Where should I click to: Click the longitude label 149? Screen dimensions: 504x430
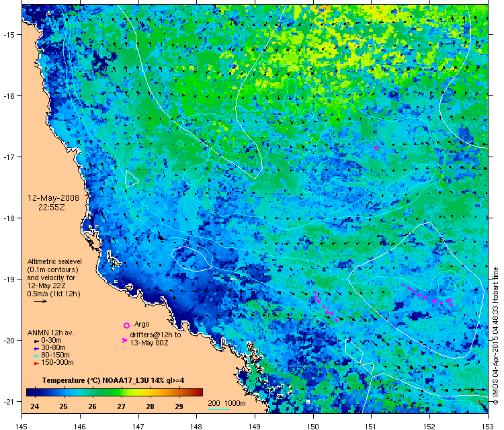[x=255, y=427]
